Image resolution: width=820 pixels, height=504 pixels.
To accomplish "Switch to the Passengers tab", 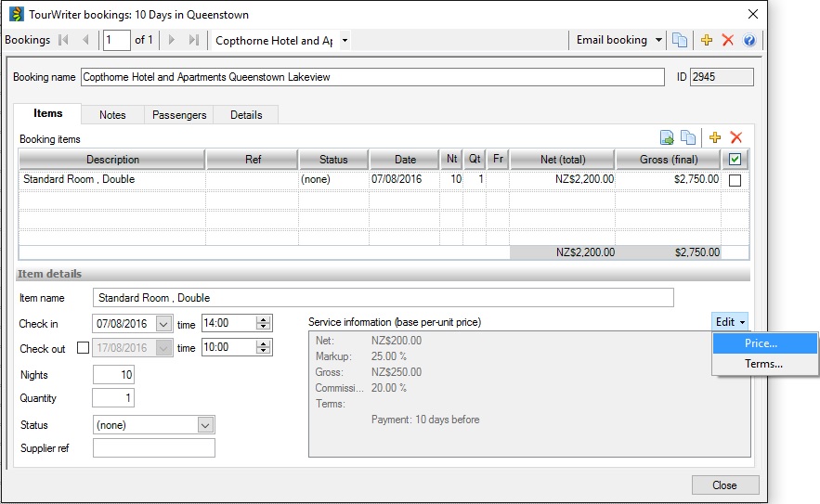I will point(179,115).
